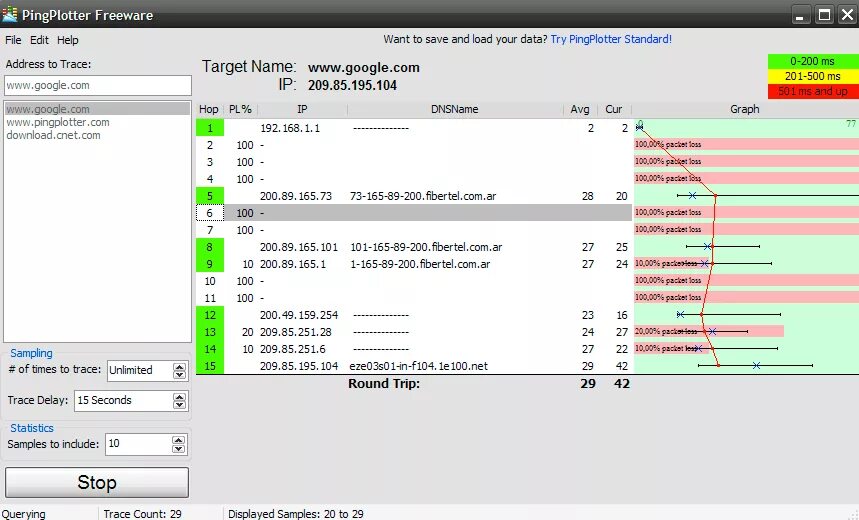Select www.pingplotter.com in the address history

point(58,122)
